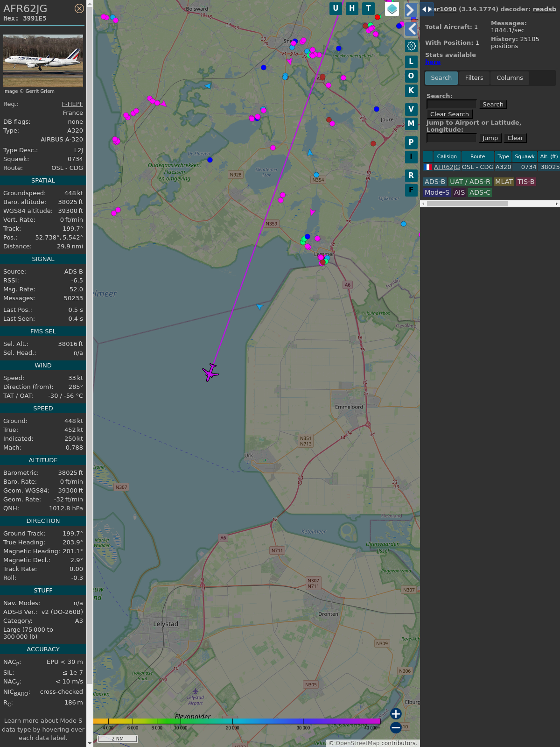Open the F-HEPF registration link
Screen dimensions: 560x747
(72, 104)
